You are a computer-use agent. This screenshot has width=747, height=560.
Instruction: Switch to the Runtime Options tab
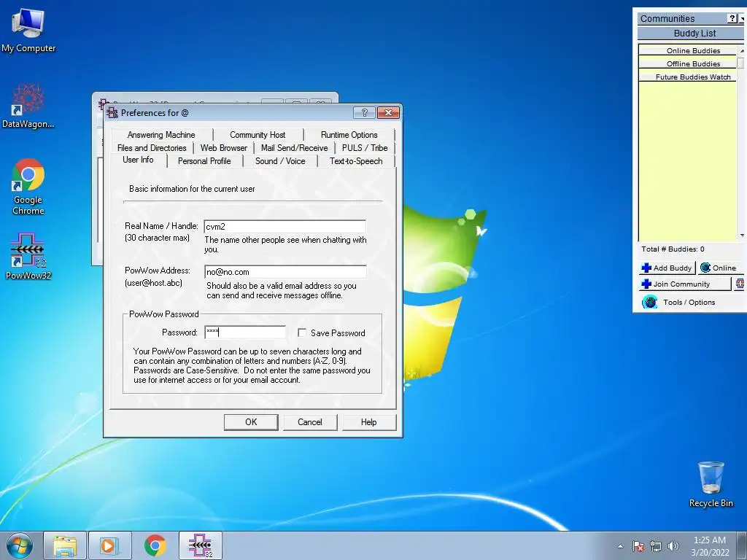(349, 135)
